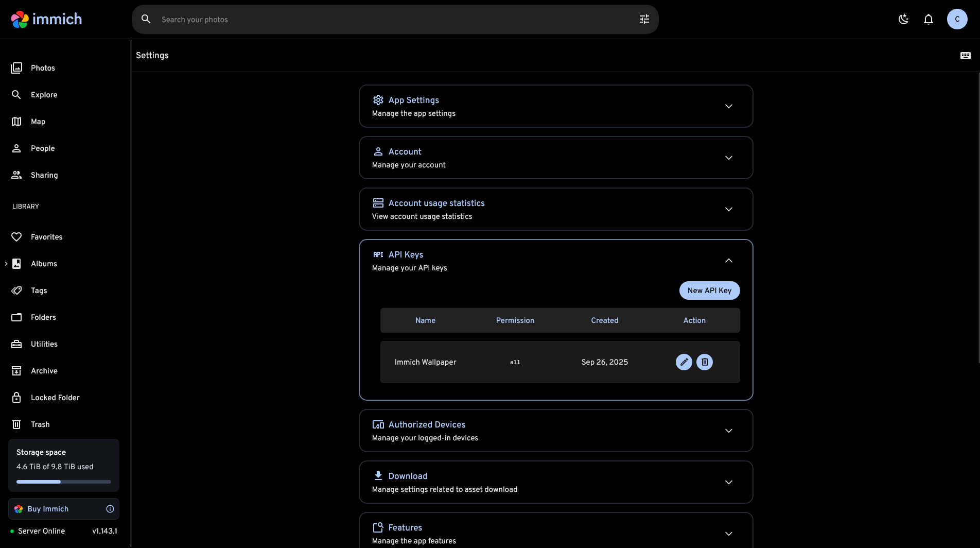Open search filter options icon
980x548 pixels.
click(x=644, y=20)
